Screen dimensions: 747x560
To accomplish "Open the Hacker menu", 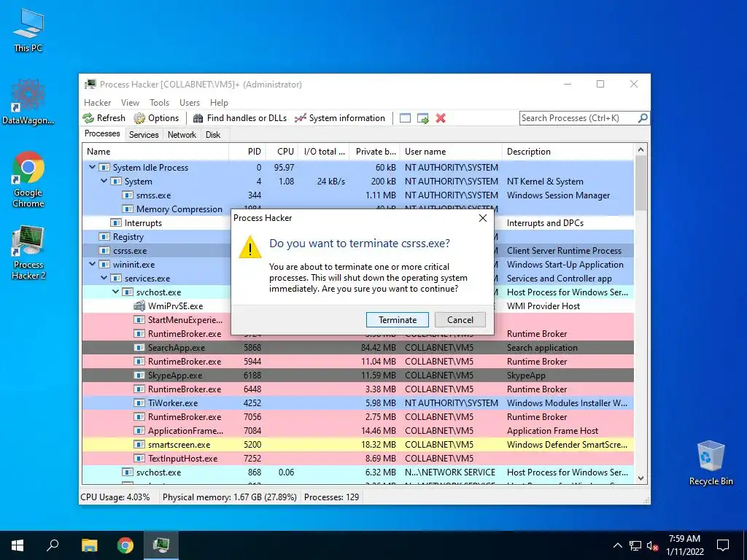I will coord(98,102).
